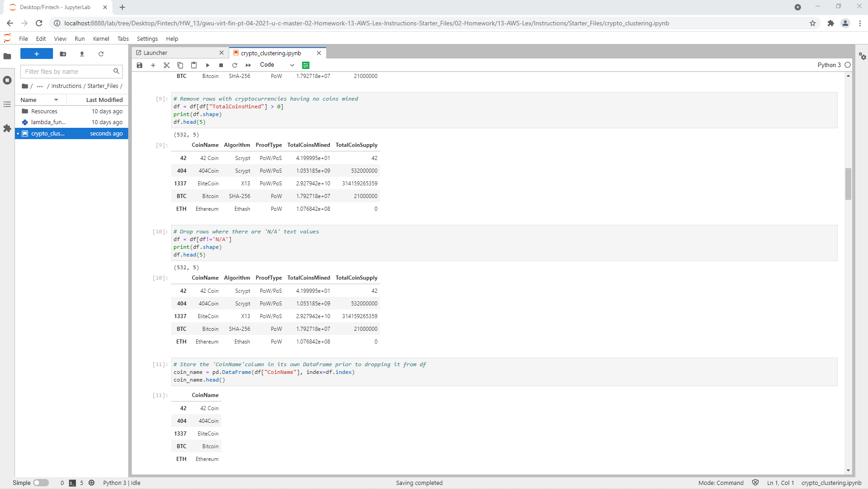Expand the collapsed breadcrumb ellipsis
The image size is (868, 489).
pyautogui.click(x=40, y=86)
